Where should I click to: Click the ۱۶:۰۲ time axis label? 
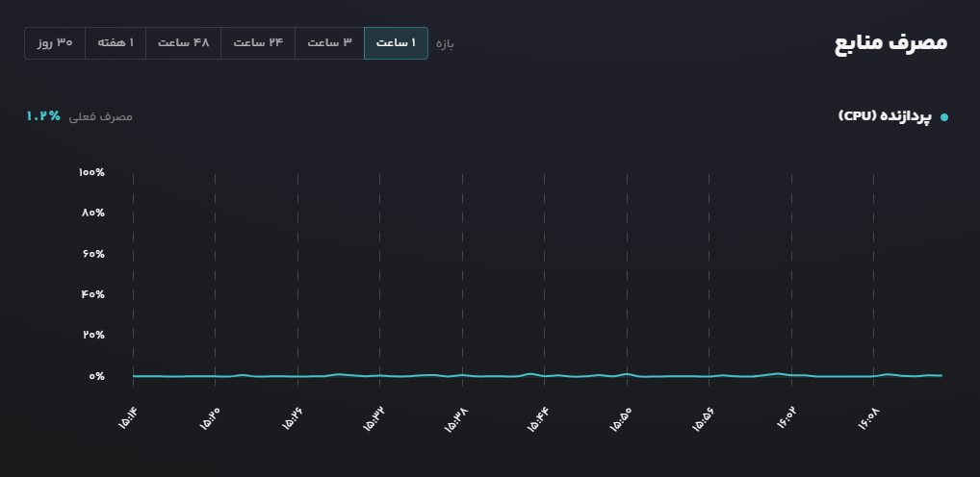(x=786, y=418)
